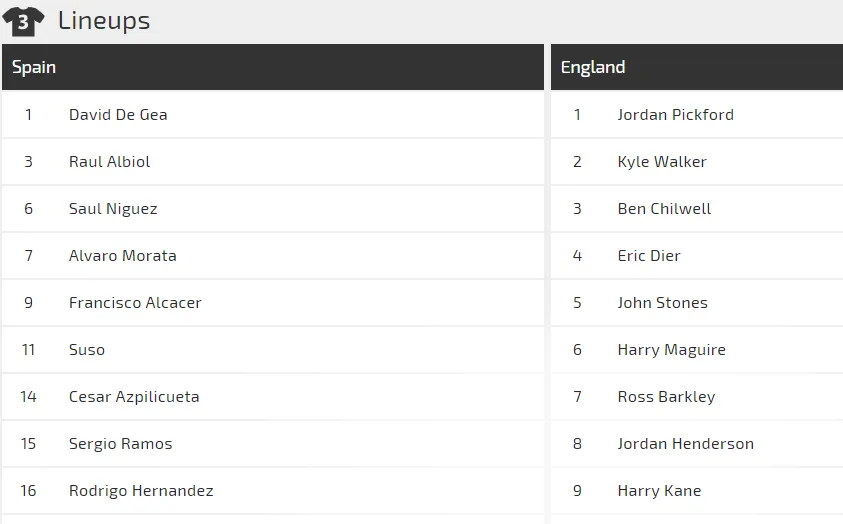843x524 pixels.
Task: Open Eric Dier's entry
Action: point(649,256)
